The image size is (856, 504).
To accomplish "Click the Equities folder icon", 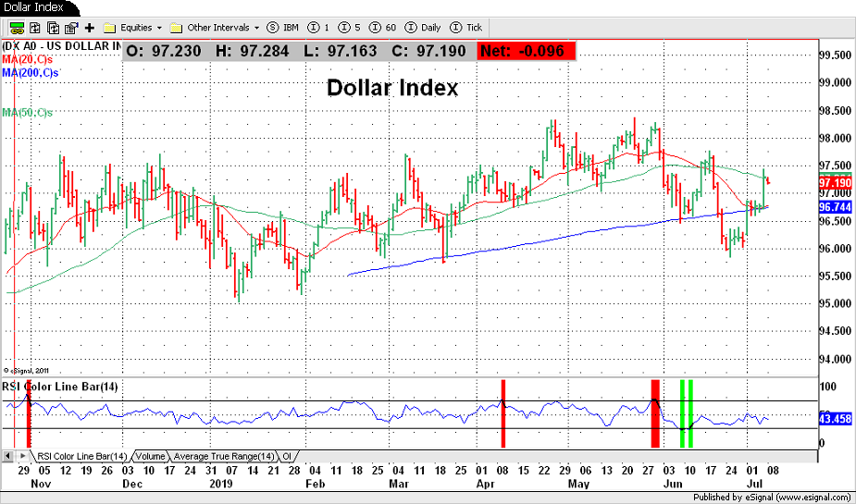I will tap(110, 28).
